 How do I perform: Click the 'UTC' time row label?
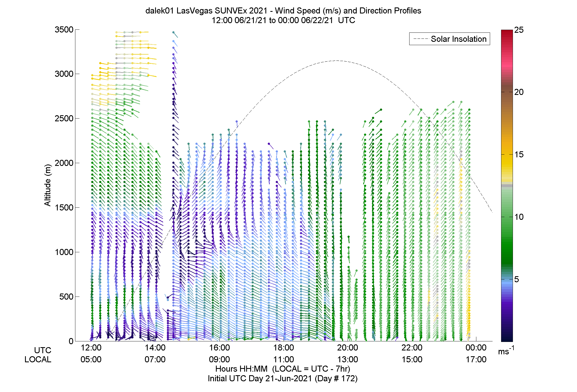click(43, 350)
